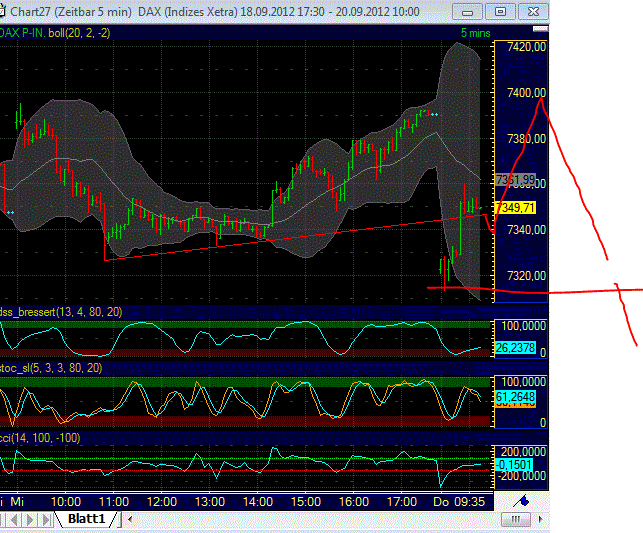
Task: Click the 14:00 time axis label
Action: [x=258, y=502]
